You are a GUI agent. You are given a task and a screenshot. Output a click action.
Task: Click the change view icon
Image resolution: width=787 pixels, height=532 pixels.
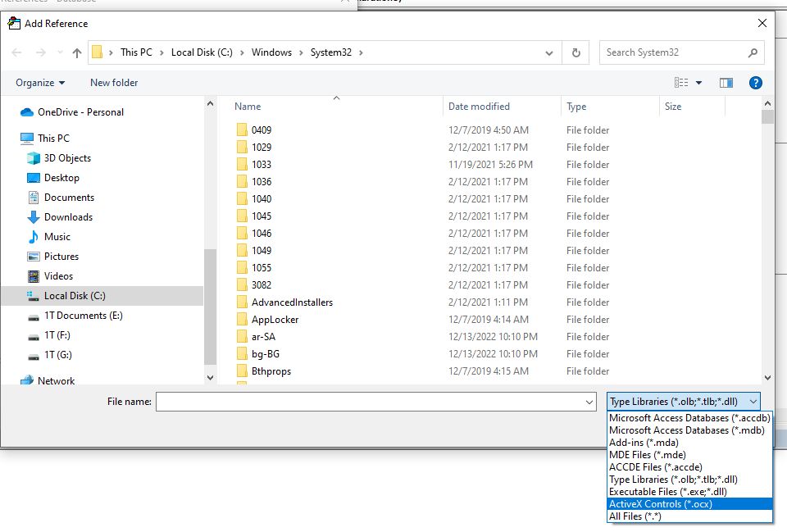(680, 83)
